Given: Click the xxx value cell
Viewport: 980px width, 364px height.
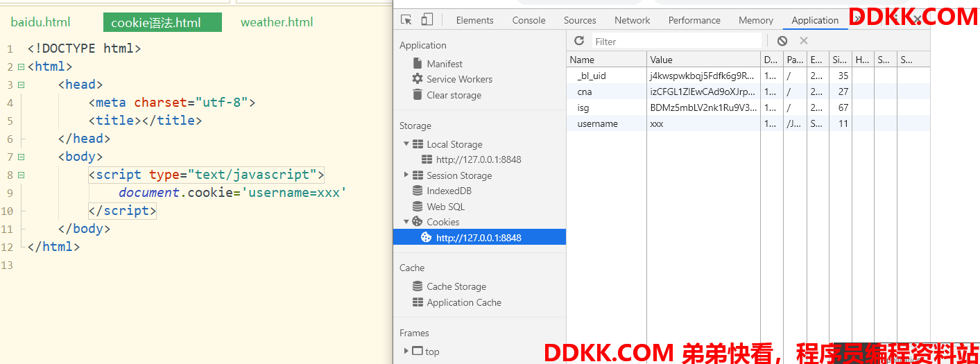Looking at the screenshot, I should [704, 123].
